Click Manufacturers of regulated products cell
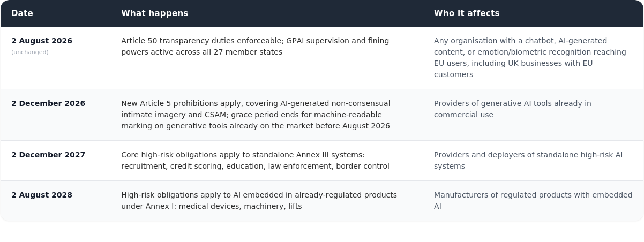 [x=533, y=201]
